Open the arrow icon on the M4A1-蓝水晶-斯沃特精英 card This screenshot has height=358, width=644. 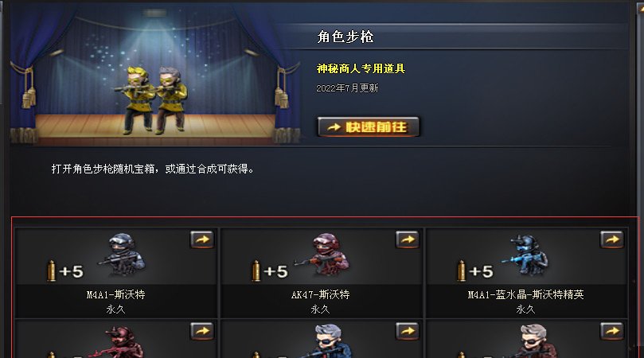click(612, 239)
